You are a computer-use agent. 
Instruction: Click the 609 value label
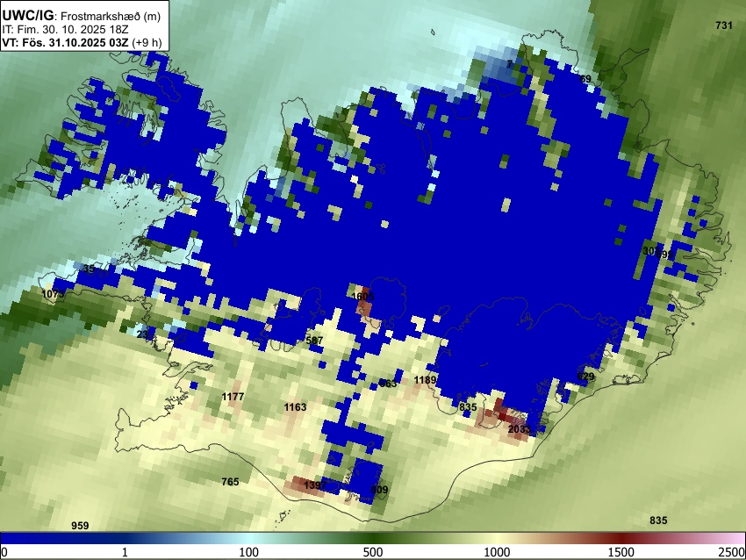379,490
